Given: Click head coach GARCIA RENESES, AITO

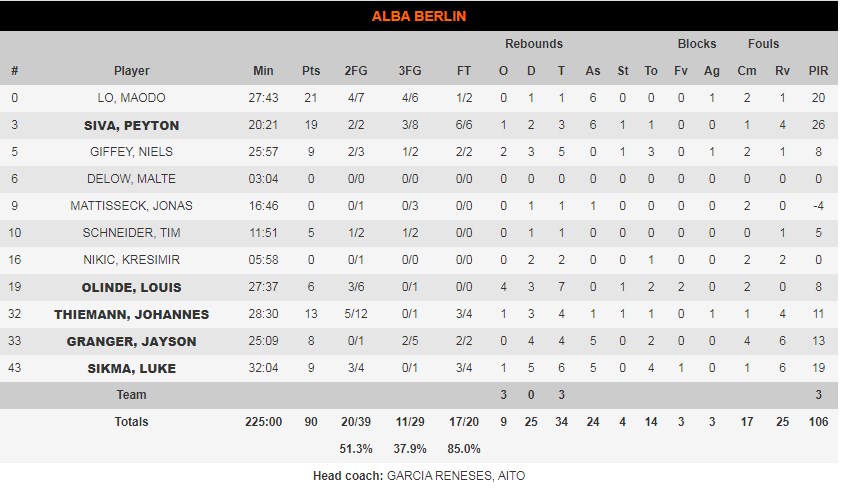Looking at the screenshot, I should [x=455, y=476].
